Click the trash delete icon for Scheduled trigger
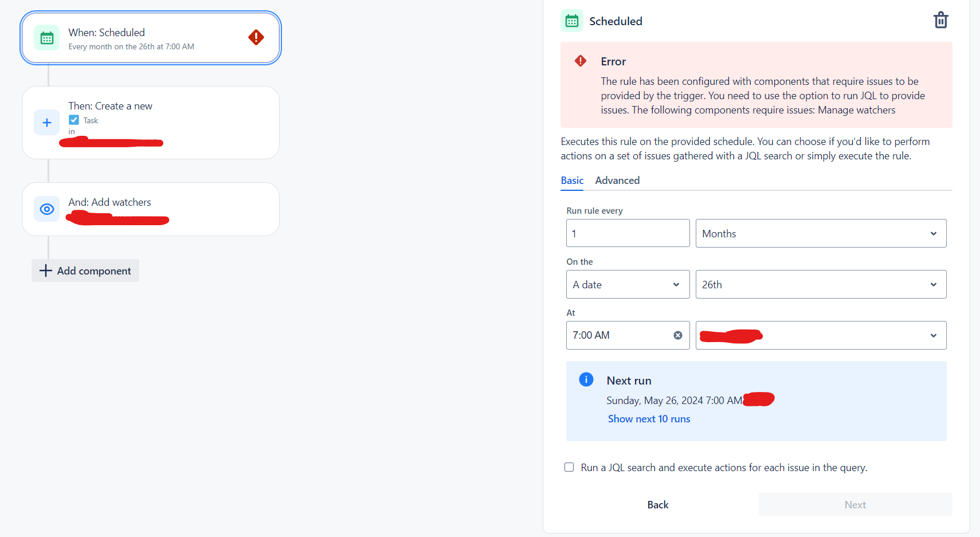 pos(940,20)
